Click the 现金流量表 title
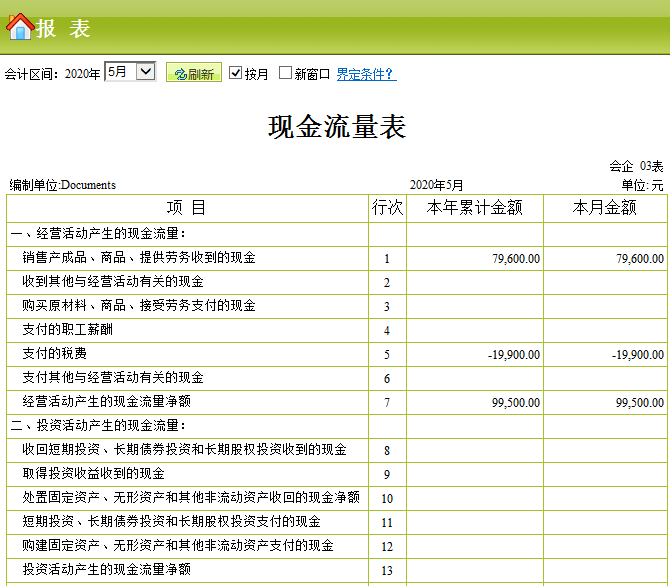 (x=337, y=127)
